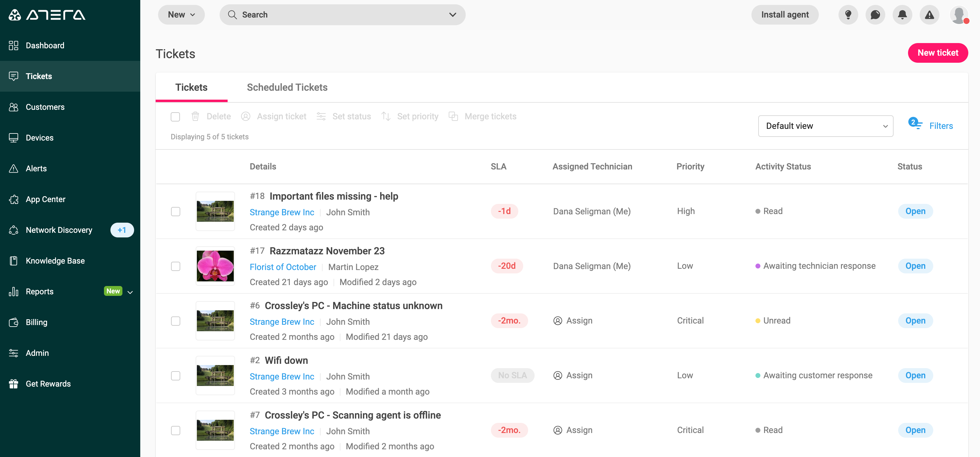Screen dimensions: 980x457
Task: Open Knowledge Base in sidebar
Action: (55, 261)
